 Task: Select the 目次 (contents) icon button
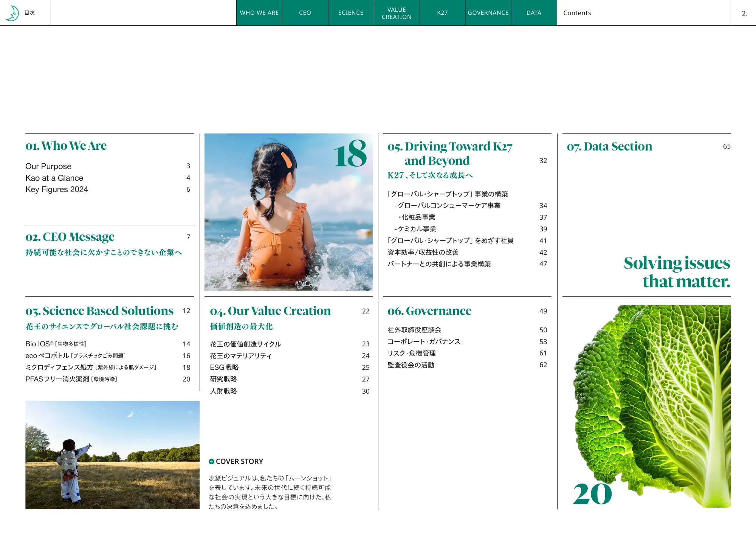point(30,12)
